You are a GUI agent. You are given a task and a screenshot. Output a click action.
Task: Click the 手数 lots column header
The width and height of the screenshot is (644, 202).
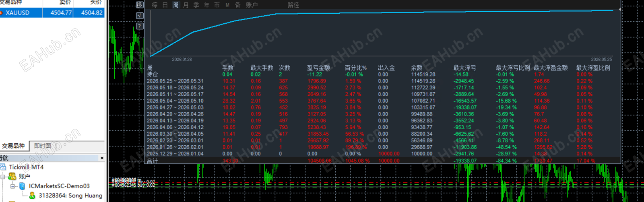coord(228,68)
